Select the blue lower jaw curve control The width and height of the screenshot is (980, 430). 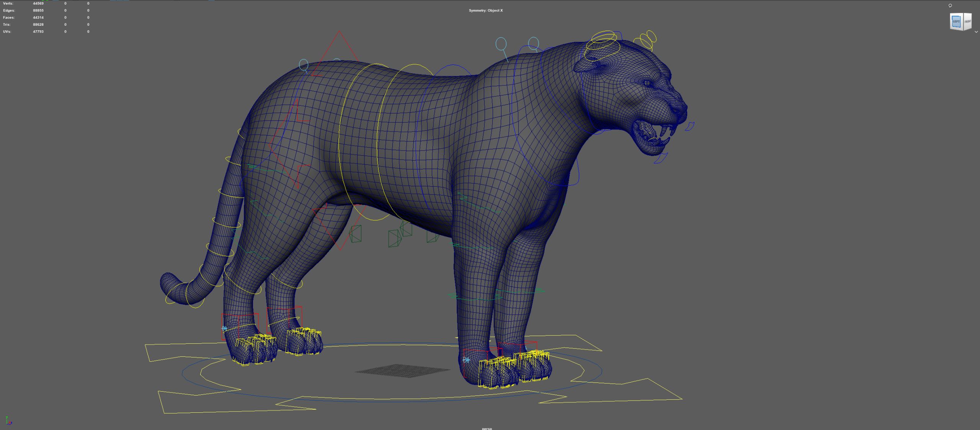tap(661, 158)
